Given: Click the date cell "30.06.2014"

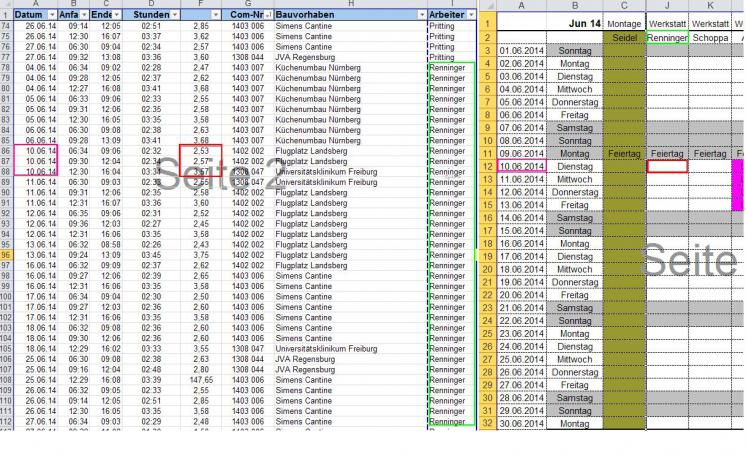Looking at the screenshot, I should click(x=521, y=424).
